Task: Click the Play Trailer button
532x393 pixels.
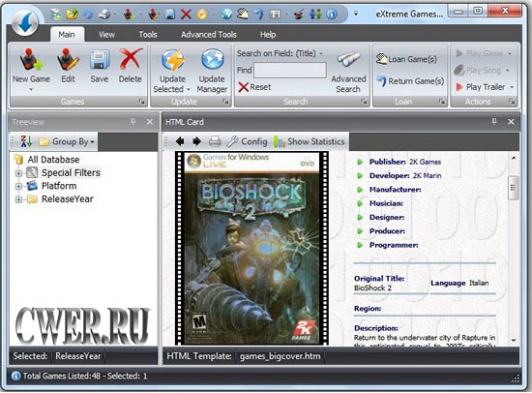Action: click(x=481, y=87)
